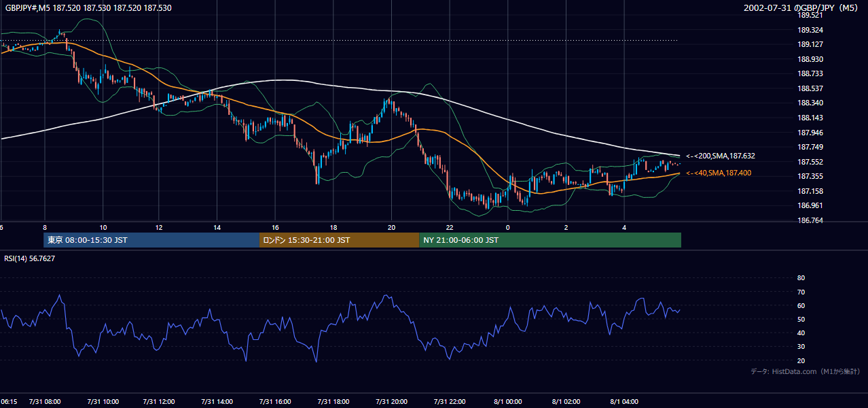Click price axis value 187.946
The image size is (868, 408).
pos(810,133)
